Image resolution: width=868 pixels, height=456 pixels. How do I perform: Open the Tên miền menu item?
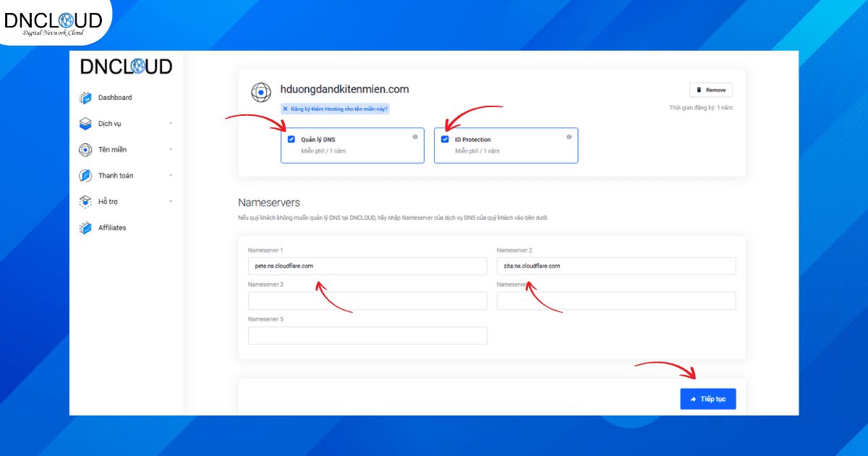(x=112, y=150)
